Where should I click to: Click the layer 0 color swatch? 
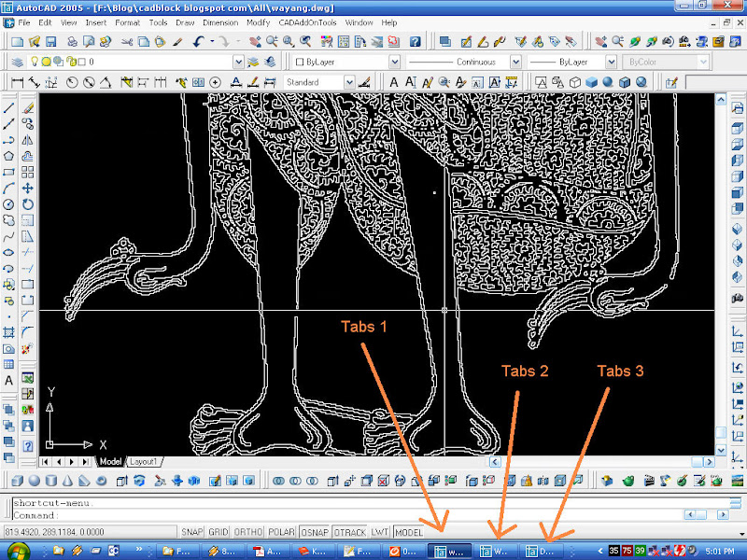tap(81, 62)
